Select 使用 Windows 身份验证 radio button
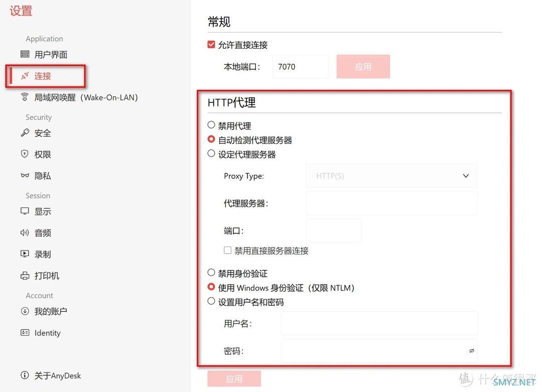Screen dimensions: 542x392 [211, 287]
